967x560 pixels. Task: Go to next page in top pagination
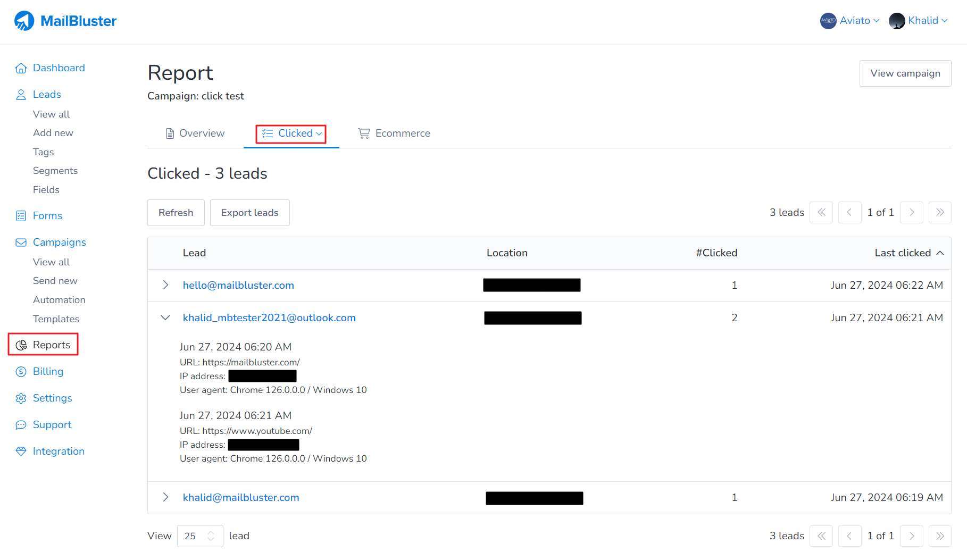coord(912,212)
